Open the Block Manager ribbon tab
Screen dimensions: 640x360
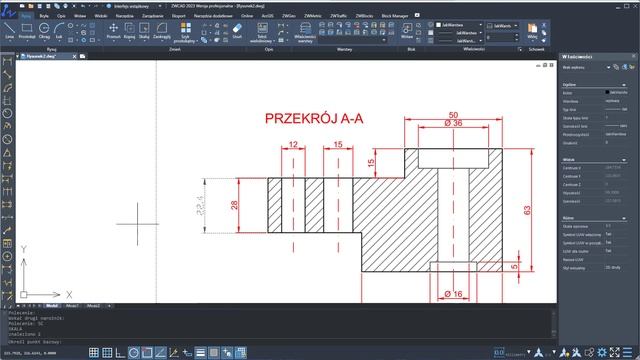(395, 16)
